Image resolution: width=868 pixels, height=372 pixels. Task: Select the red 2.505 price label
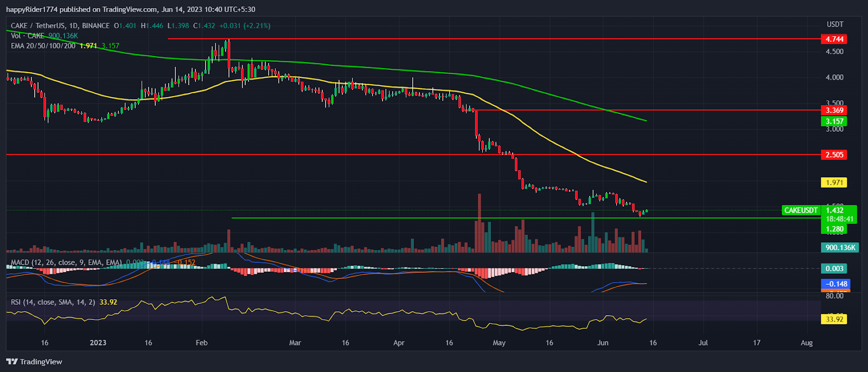834,155
